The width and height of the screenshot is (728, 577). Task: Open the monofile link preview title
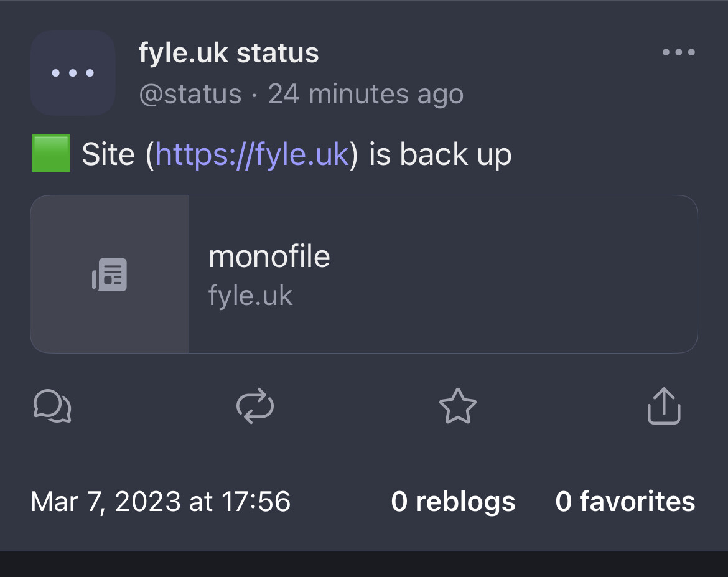pos(269,256)
